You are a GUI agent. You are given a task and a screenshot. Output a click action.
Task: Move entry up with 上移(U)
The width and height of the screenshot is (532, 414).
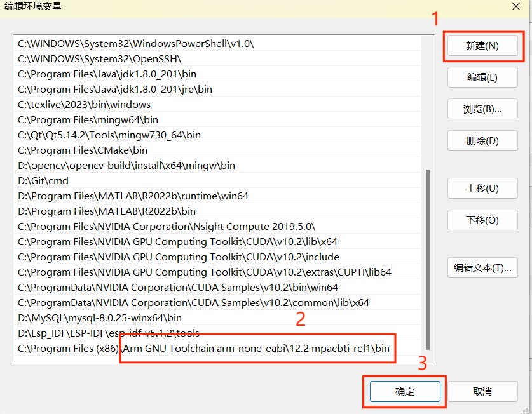coord(482,189)
